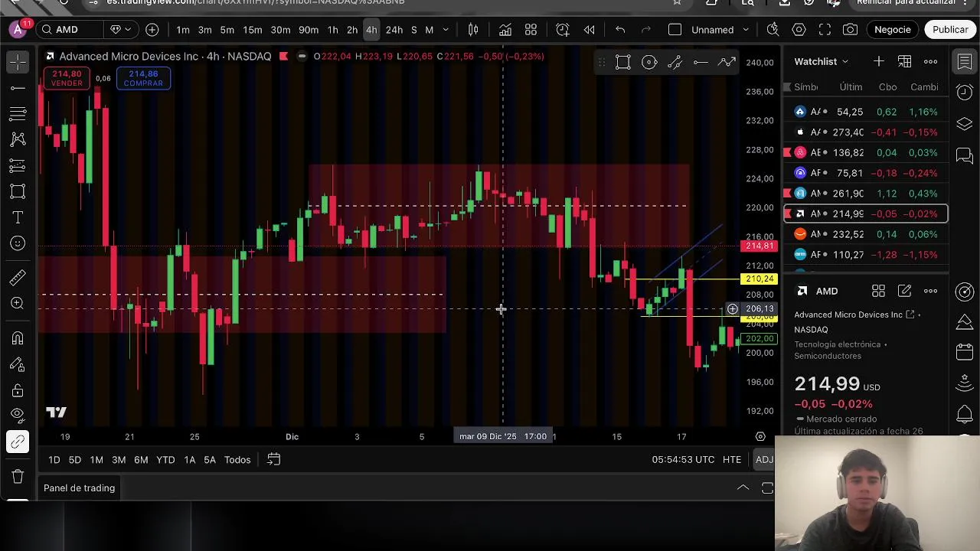Open the object tree layers panel
The height and width of the screenshot is (551, 980).
964,124
